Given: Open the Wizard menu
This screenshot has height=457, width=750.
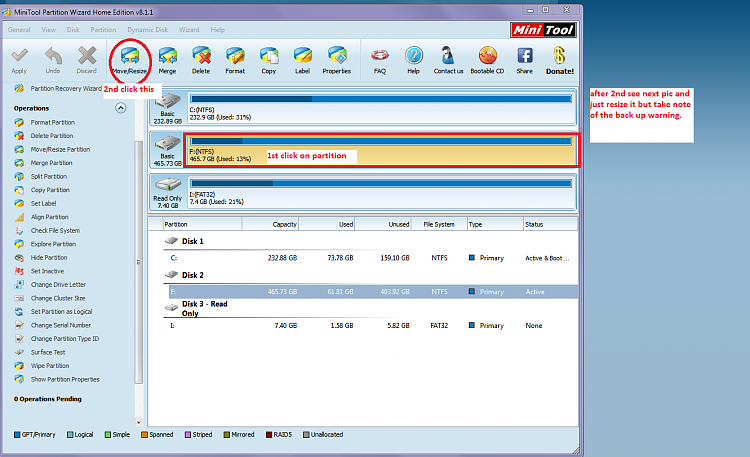Looking at the screenshot, I should click(189, 30).
